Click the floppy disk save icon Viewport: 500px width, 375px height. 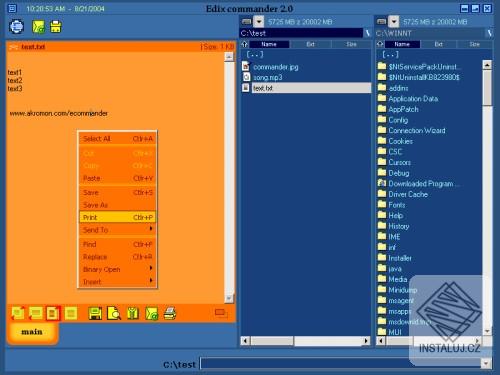pyautogui.click(x=95, y=313)
